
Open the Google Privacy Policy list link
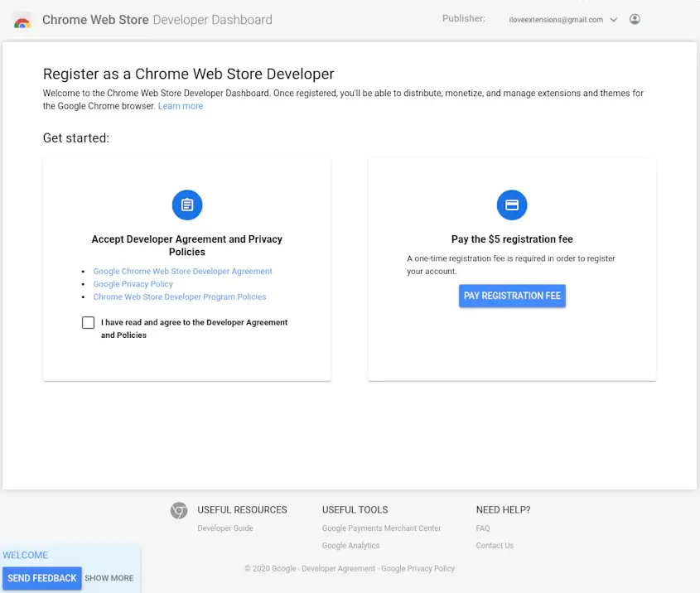pyautogui.click(x=133, y=284)
